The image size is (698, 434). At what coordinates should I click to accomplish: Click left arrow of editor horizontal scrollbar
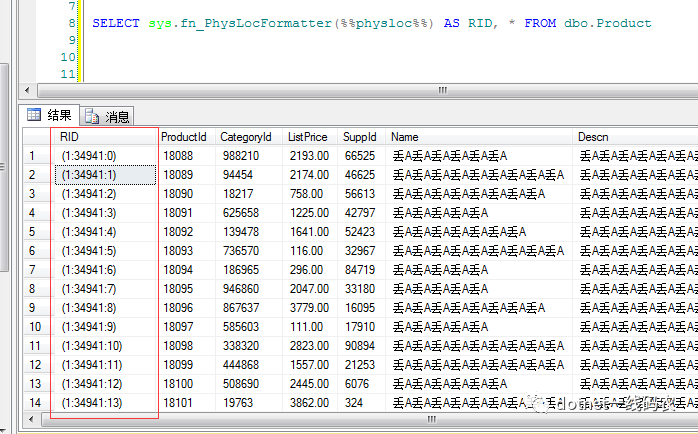click(x=27, y=91)
